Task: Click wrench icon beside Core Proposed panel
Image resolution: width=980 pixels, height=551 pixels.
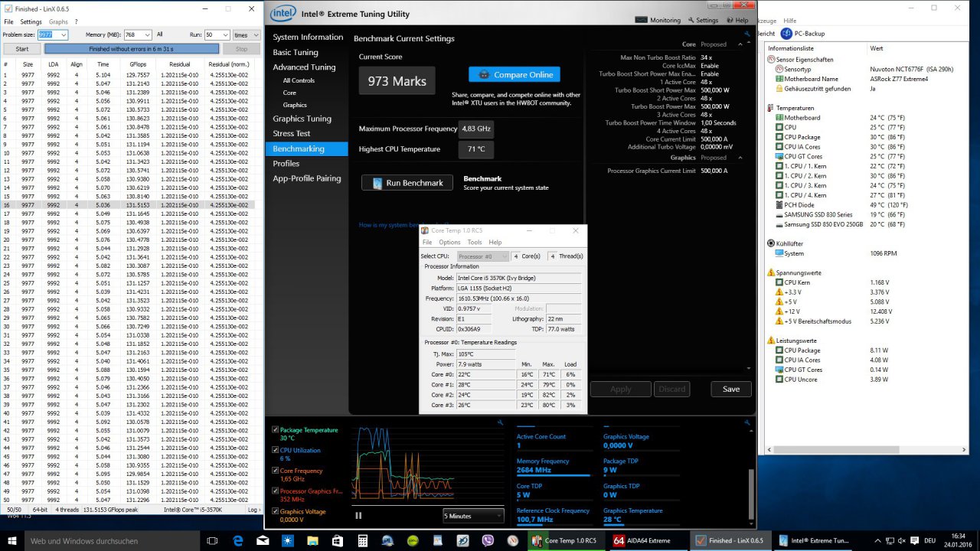Action: 747,34
